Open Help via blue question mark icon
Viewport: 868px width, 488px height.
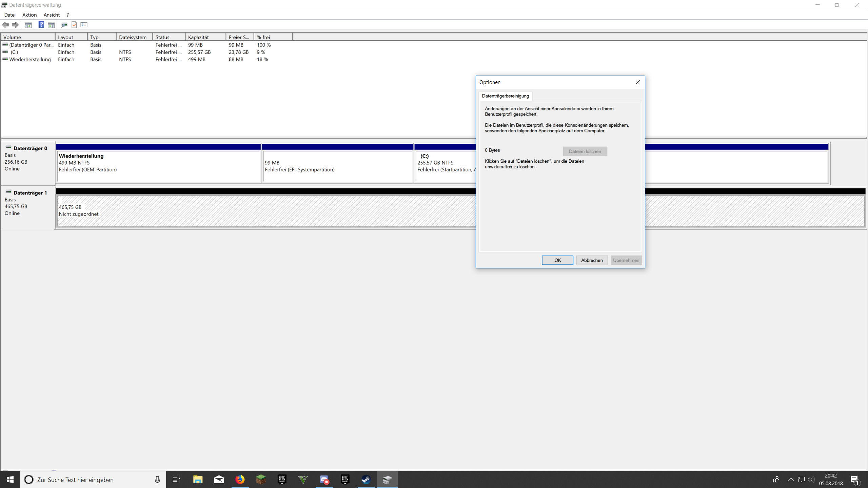41,25
